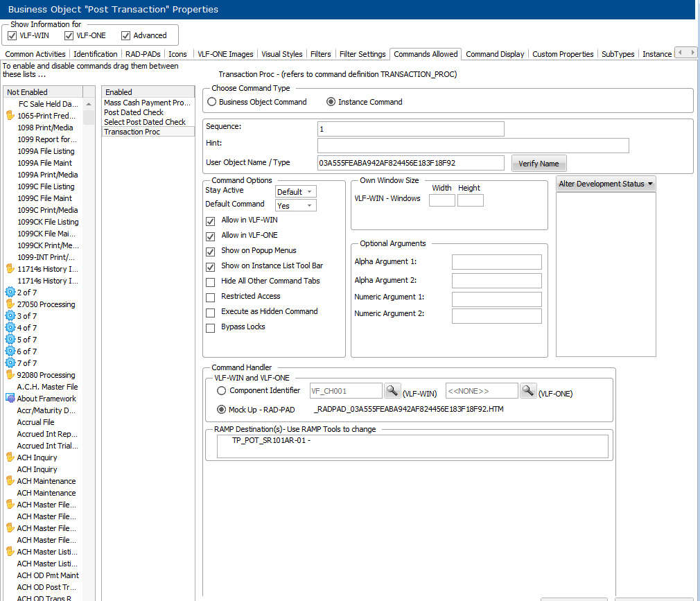Open Visual Styles tab

(282, 54)
